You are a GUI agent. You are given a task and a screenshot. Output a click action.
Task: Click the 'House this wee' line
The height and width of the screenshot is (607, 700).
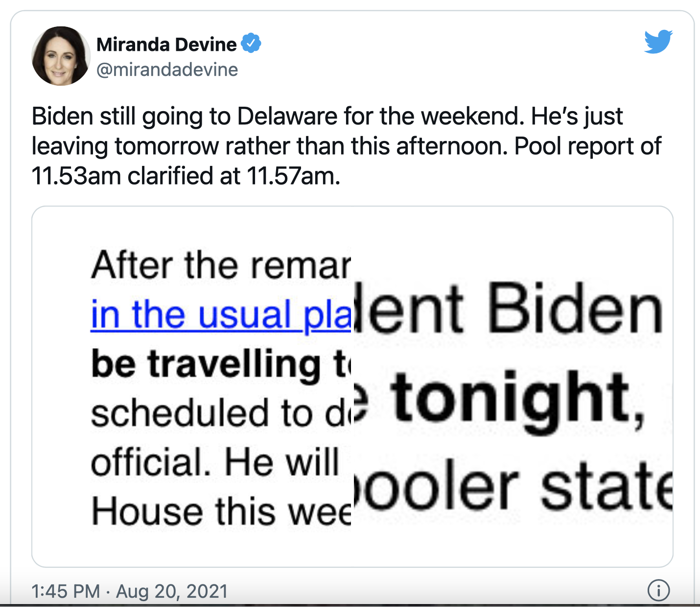point(221,512)
